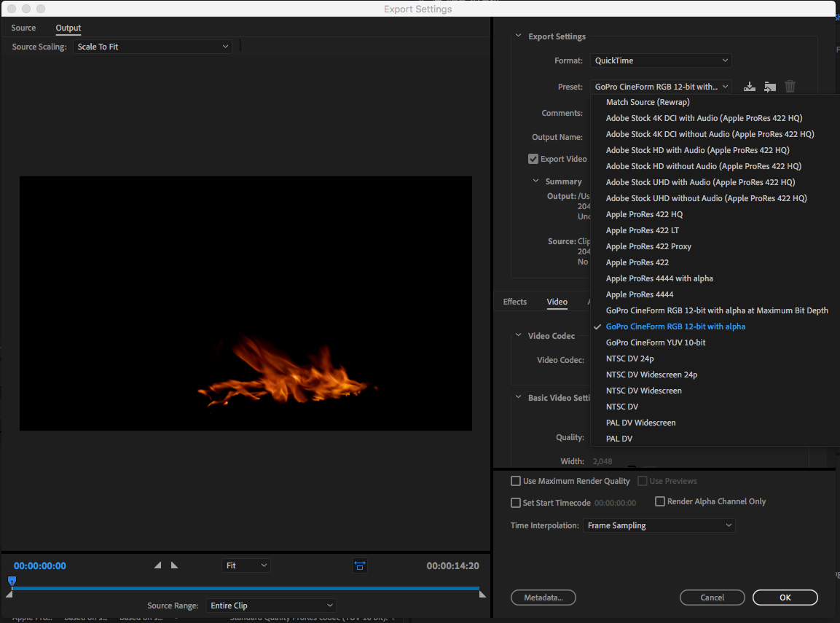Switch to the Effects tab
The image size is (840, 623).
click(x=514, y=302)
